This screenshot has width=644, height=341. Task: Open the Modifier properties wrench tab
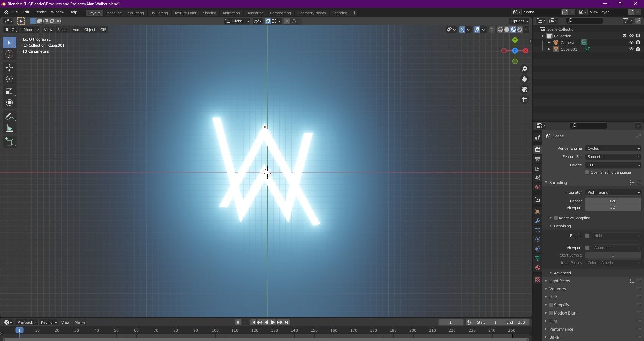point(538,221)
